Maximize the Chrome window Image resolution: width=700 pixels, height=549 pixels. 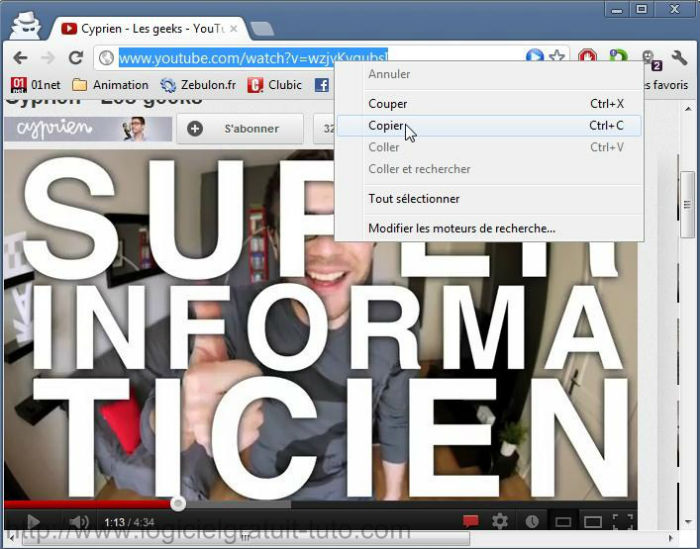(x=642, y=9)
